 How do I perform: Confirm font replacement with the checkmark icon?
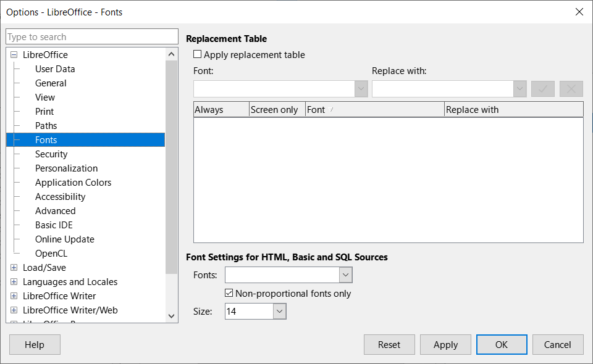pyautogui.click(x=542, y=88)
